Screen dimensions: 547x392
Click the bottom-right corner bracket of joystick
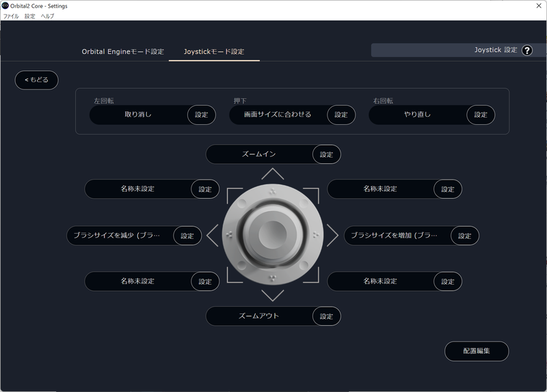pos(311,275)
